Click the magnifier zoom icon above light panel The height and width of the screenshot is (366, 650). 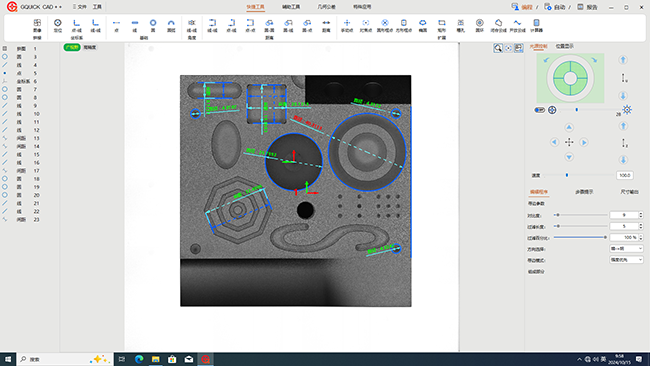pos(498,48)
